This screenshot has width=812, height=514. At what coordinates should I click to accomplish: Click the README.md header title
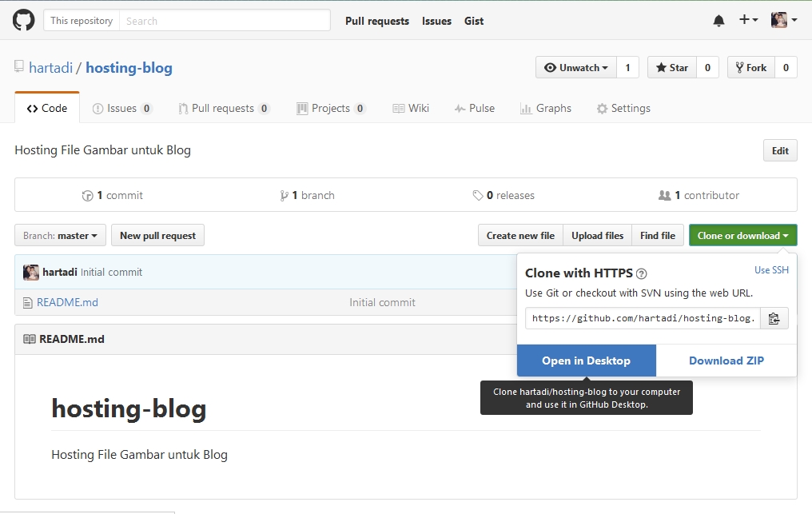pos(72,340)
